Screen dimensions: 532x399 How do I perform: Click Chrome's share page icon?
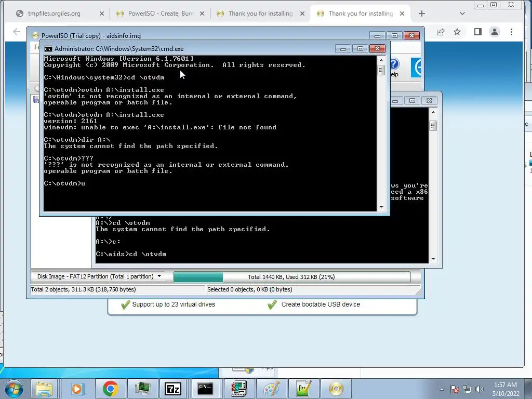(x=441, y=32)
